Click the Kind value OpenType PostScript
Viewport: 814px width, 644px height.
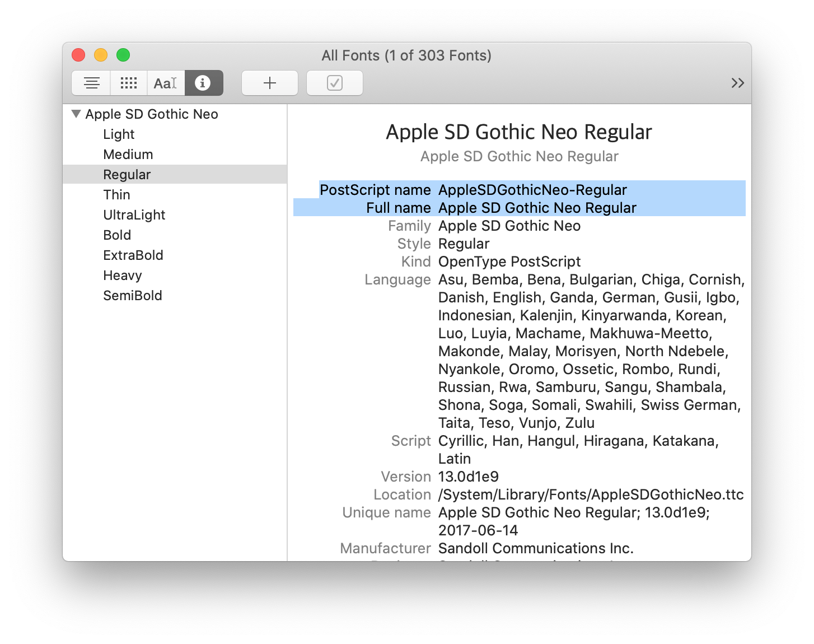509,262
